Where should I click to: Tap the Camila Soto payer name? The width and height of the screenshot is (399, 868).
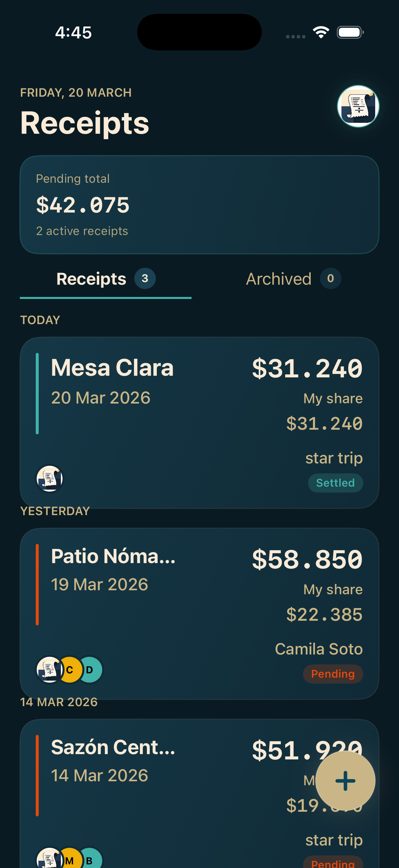click(319, 649)
